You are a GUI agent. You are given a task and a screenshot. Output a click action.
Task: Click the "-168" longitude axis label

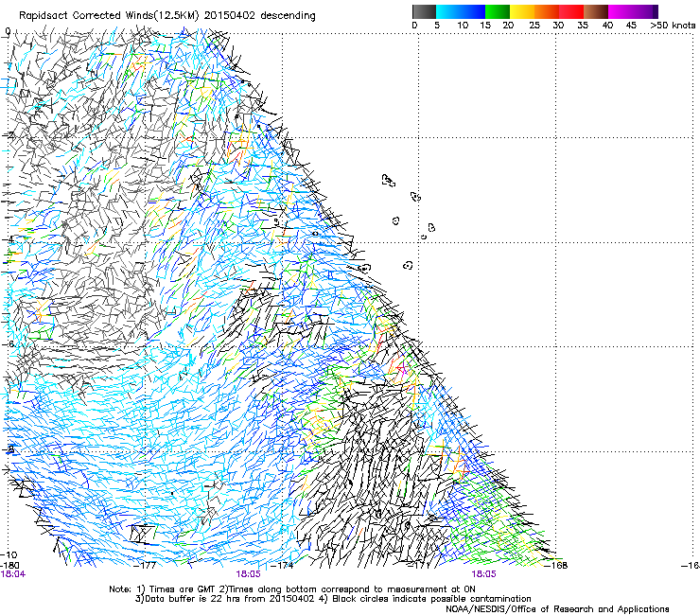tap(556, 565)
